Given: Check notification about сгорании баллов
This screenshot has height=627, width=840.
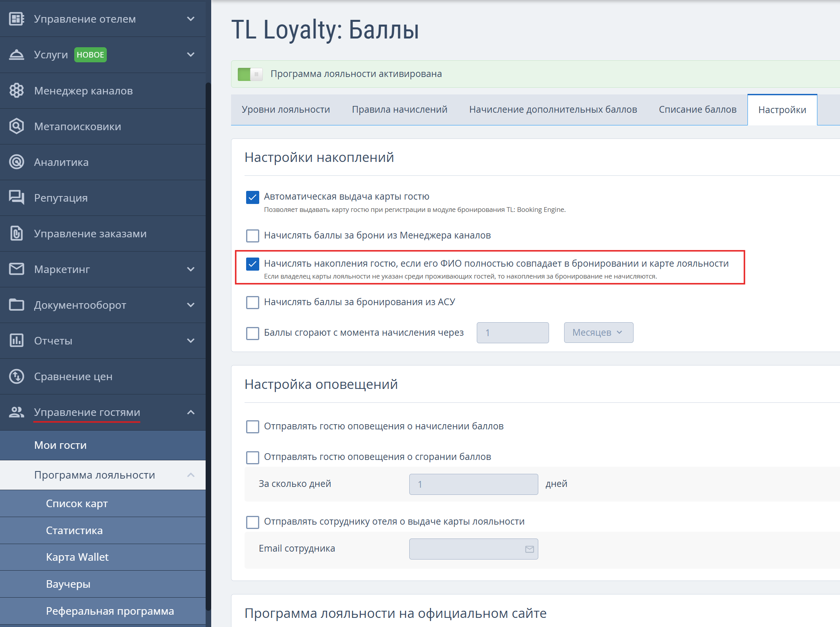Looking at the screenshot, I should (x=252, y=457).
